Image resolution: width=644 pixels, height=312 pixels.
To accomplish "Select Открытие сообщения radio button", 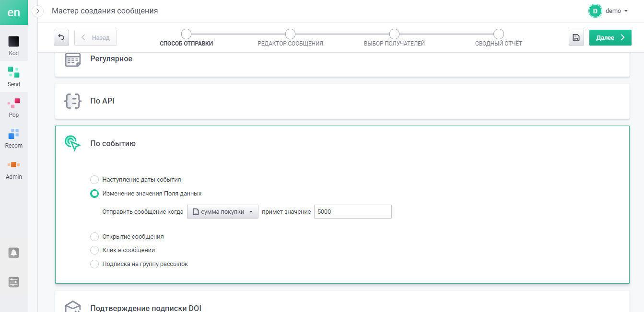I will [x=94, y=237].
